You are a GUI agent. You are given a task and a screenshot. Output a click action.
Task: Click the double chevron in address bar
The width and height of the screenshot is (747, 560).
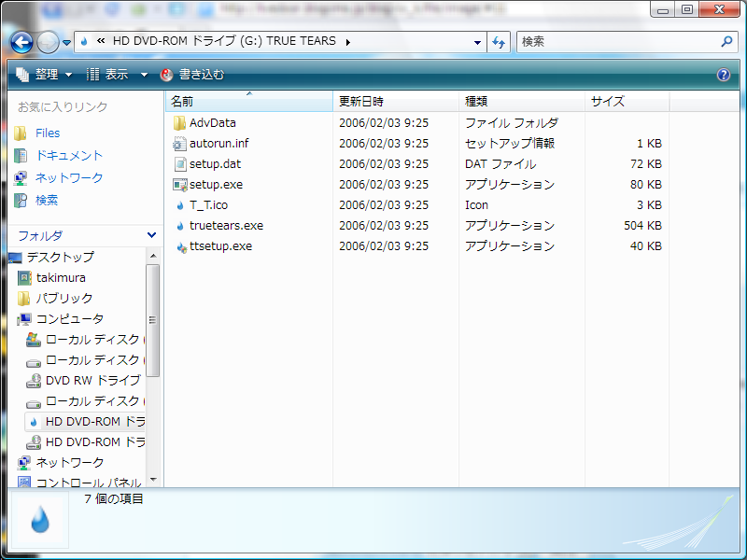coord(101,41)
